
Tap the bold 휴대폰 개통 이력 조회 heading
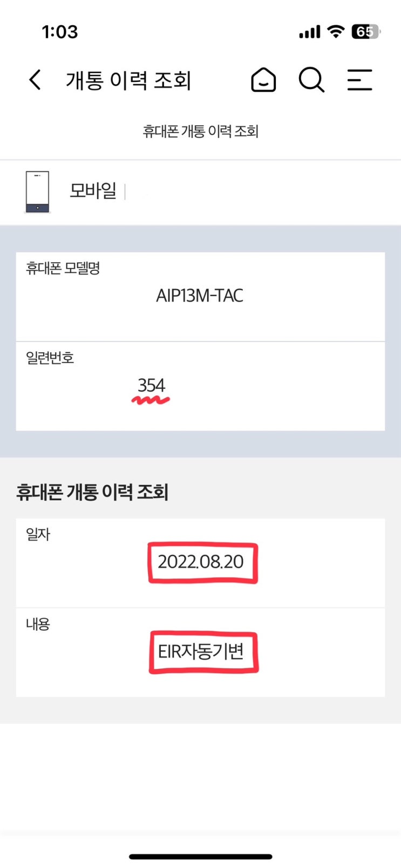pyautogui.click(x=92, y=492)
